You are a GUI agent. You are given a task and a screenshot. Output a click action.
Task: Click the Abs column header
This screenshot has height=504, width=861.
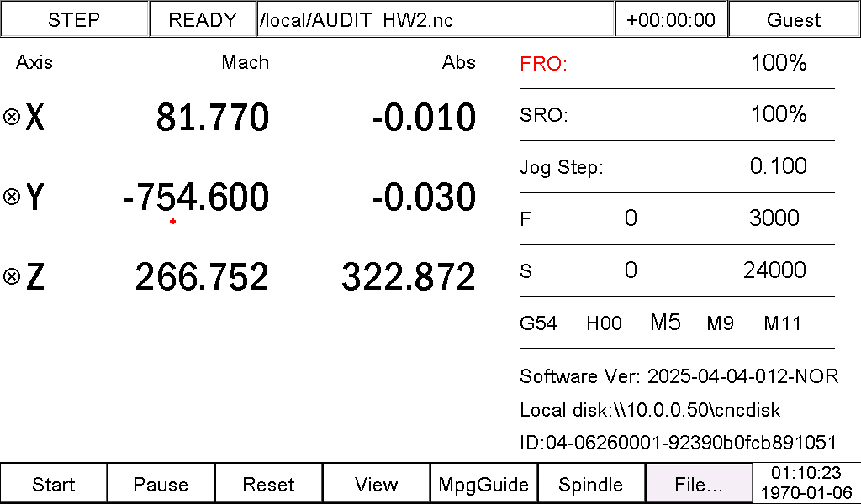click(459, 62)
